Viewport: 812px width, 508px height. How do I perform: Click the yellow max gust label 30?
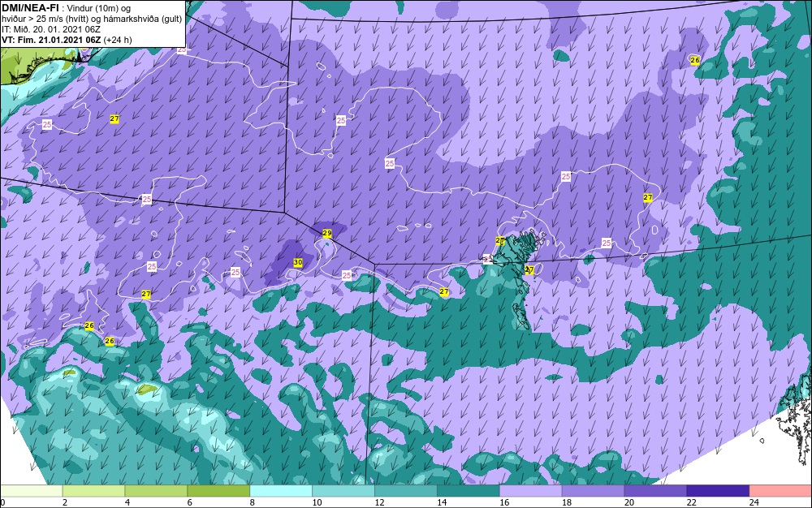[298, 262]
